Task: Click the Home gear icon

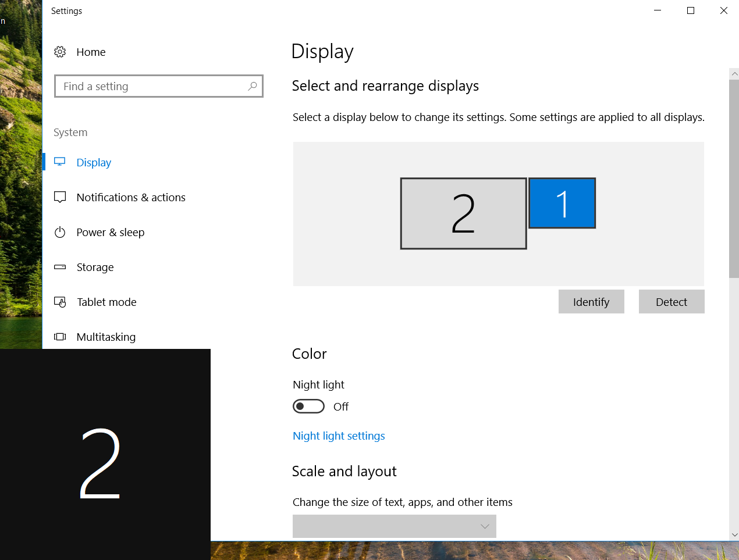Action: pos(60,52)
